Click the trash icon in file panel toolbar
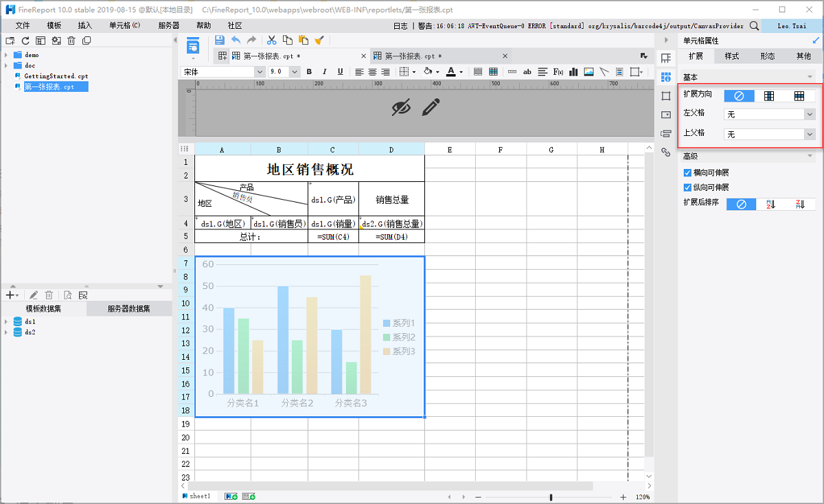The height and width of the screenshot is (504, 824). tap(71, 41)
